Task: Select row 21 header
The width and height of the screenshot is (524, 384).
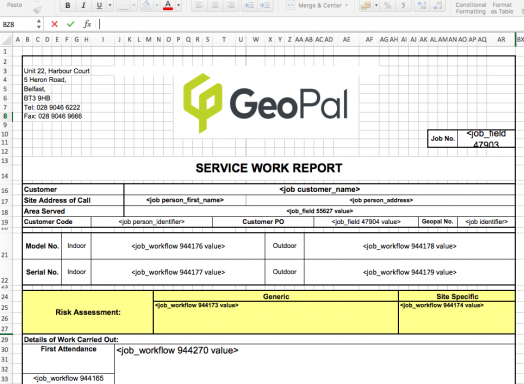Action: pos(5,247)
